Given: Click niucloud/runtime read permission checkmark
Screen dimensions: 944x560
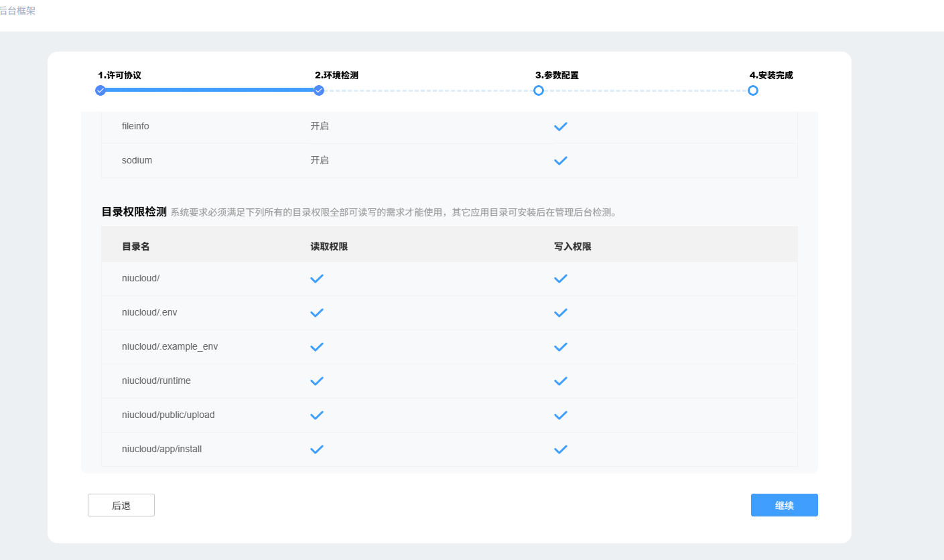Looking at the screenshot, I should click(317, 380).
